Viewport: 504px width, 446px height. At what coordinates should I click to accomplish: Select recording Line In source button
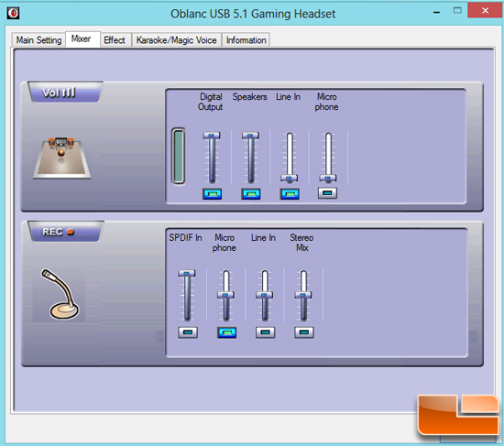tap(265, 332)
